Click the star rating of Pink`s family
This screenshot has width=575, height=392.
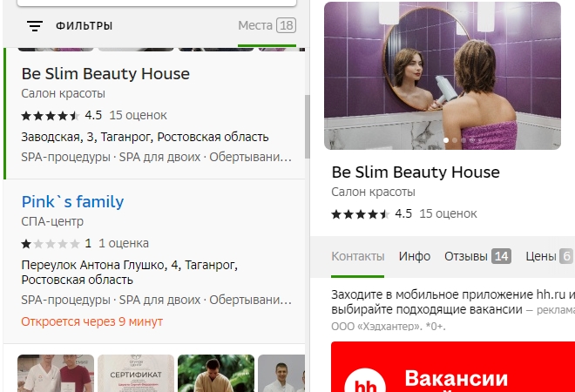click(51, 244)
